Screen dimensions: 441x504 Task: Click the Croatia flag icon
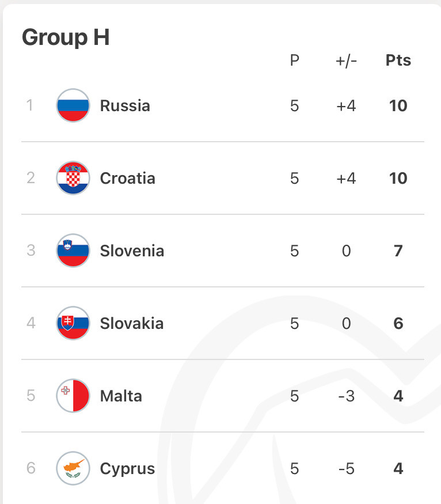(x=73, y=178)
